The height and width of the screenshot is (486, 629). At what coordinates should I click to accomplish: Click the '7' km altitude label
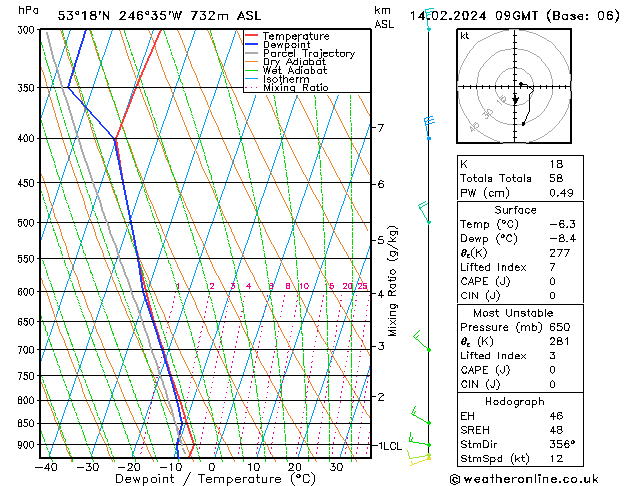pos(381,128)
